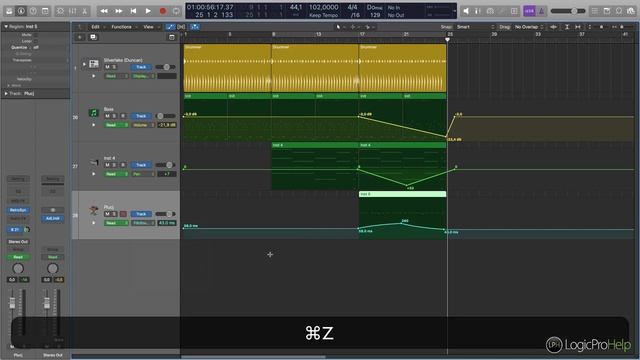Open the Drag mode No Overlap dropdown
640x360 pixels.
(x=529, y=27)
